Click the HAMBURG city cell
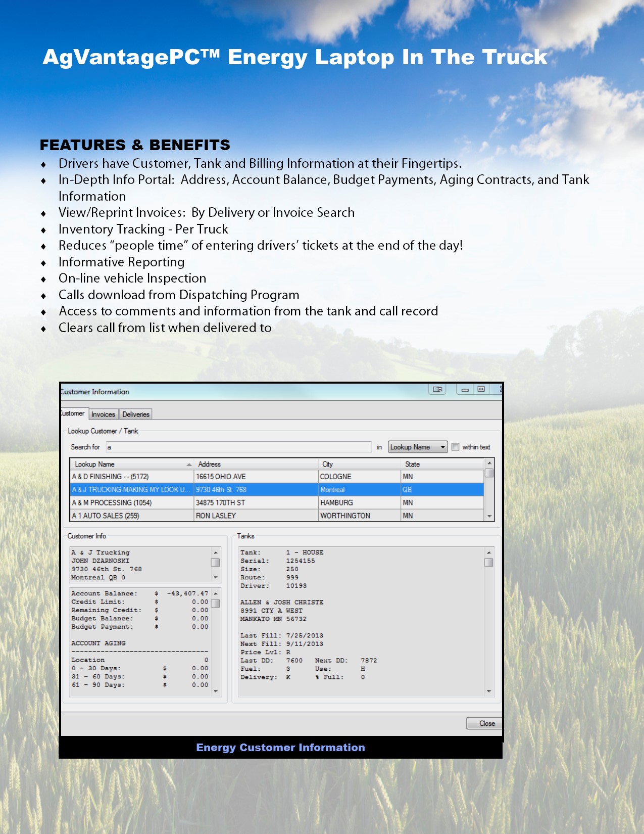This screenshot has width=644, height=834. [360, 503]
